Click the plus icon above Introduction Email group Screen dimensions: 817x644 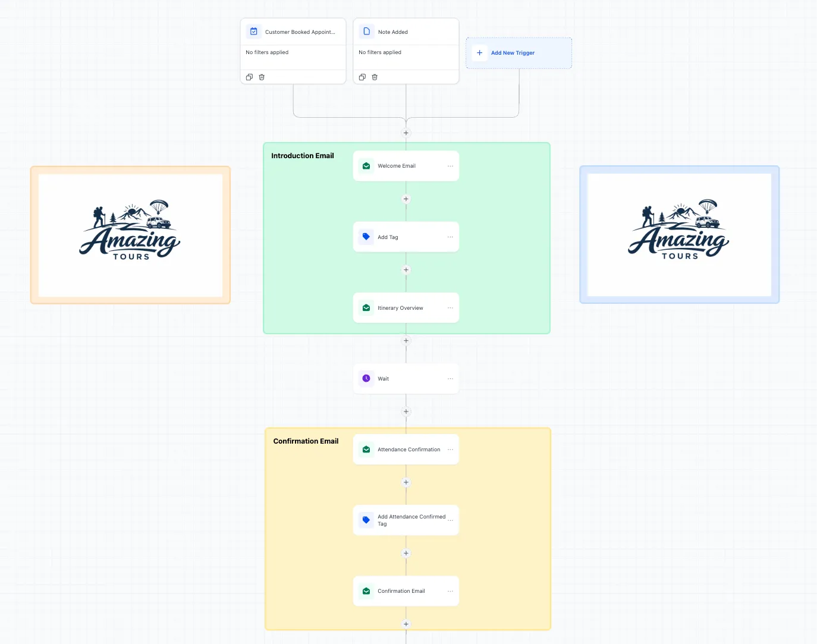pos(406,133)
